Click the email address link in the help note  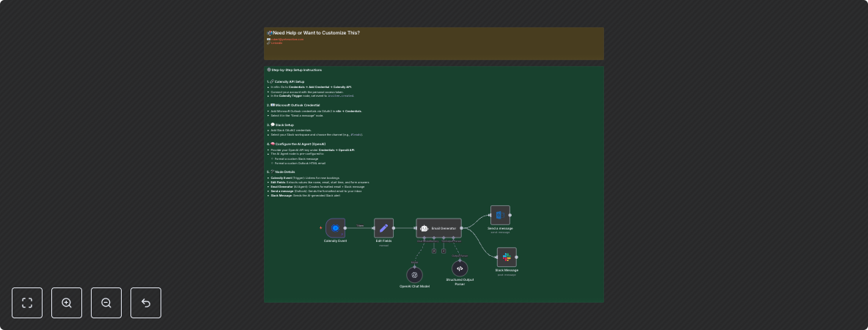pos(287,40)
